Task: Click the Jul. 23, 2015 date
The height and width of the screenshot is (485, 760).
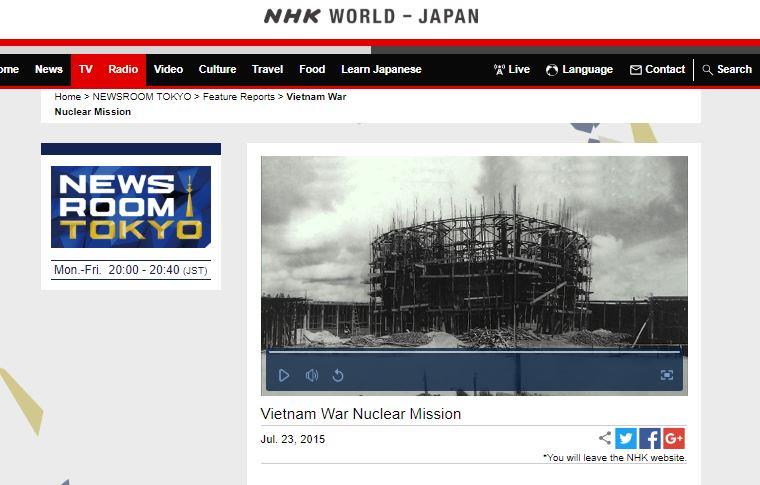Action: coord(293,439)
